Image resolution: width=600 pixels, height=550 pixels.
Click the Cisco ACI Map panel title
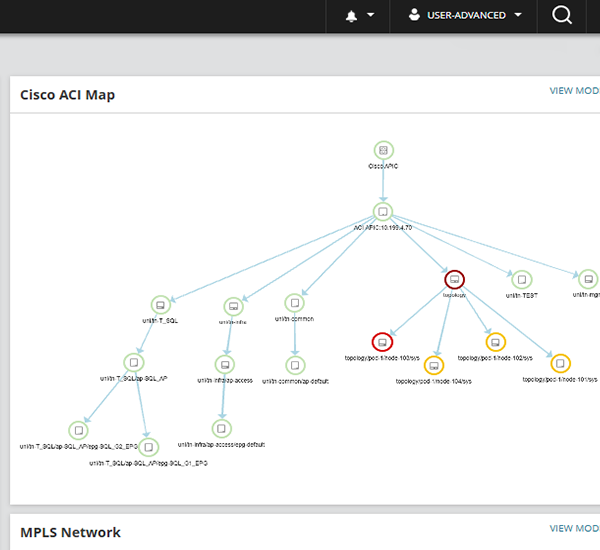tap(67, 95)
